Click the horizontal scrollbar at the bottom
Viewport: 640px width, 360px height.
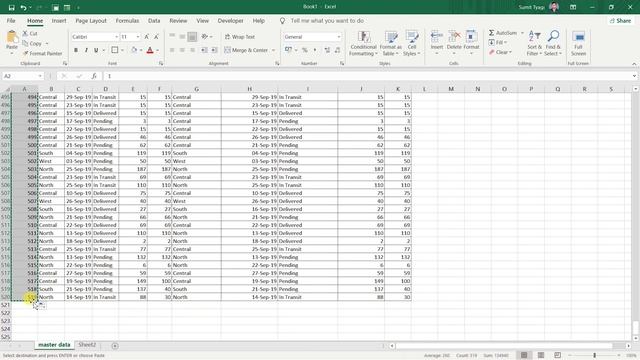click(x=504, y=346)
